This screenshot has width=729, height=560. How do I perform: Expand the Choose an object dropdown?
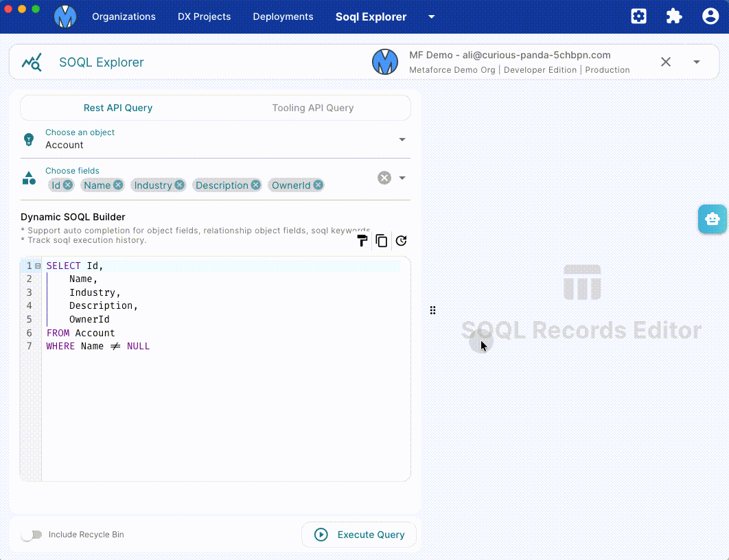point(402,139)
